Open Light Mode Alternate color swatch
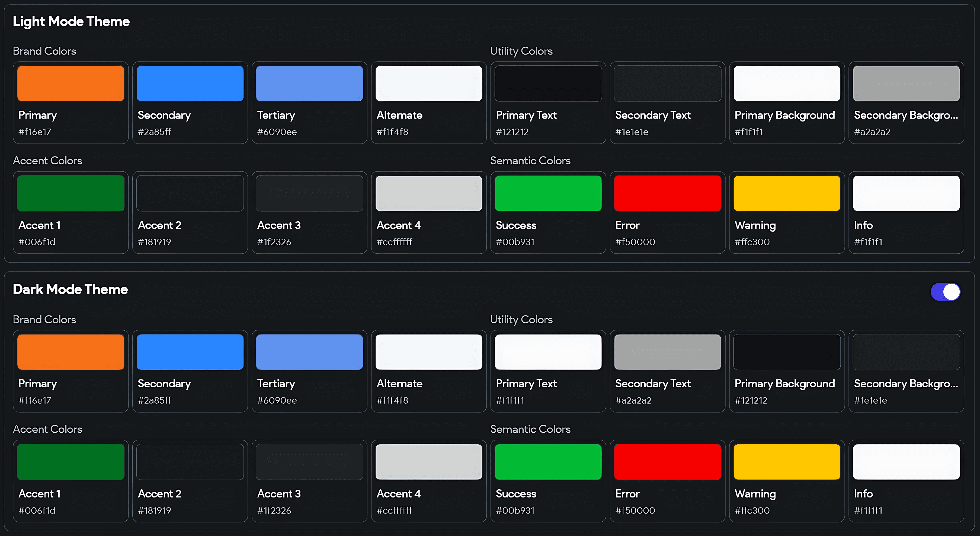 (x=429, y=83)
